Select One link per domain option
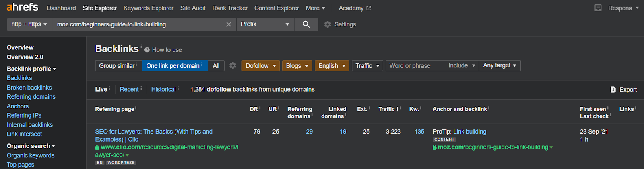Image resolution: width=644 pixels, height=169 pixels. tap(175, 65)
